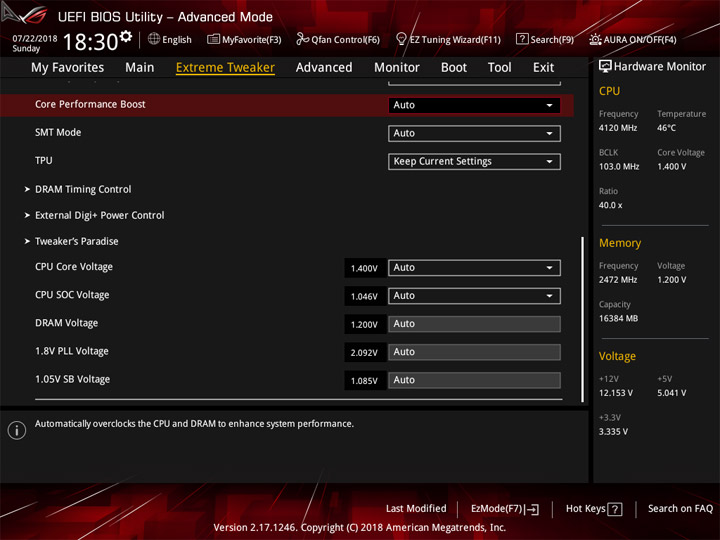Click the 12.153 V reading
Screen dimensions: 720x540
click(615, 393)
